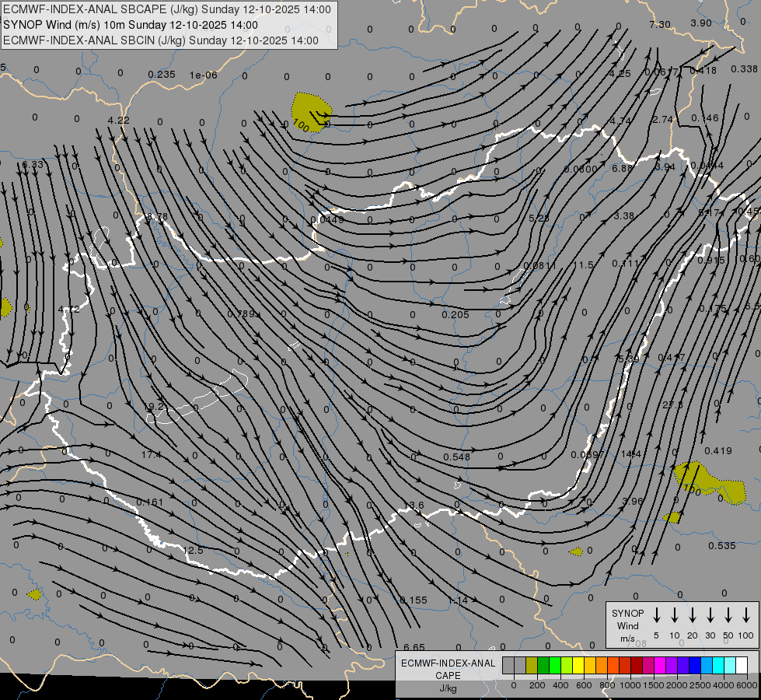This screenshot has width=761, height=700.
Task: Click the 0.155 value on map
Action: [414, 600]
